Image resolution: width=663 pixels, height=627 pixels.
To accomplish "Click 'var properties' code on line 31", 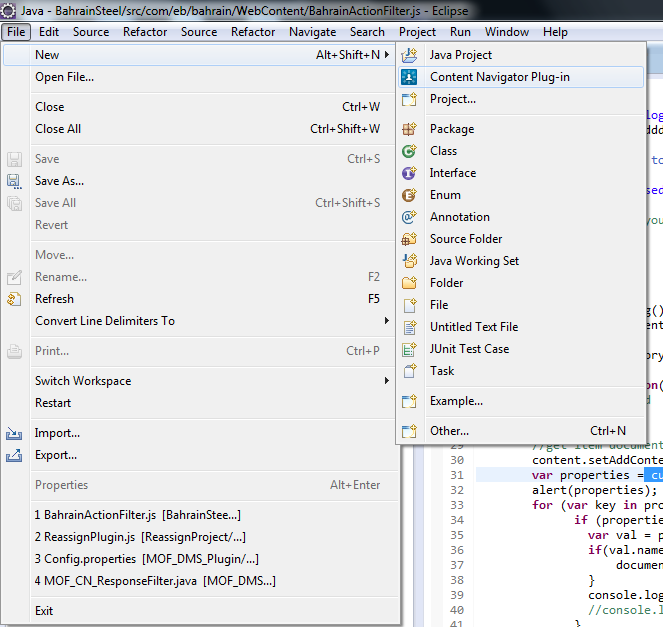I will coord(581,475).
